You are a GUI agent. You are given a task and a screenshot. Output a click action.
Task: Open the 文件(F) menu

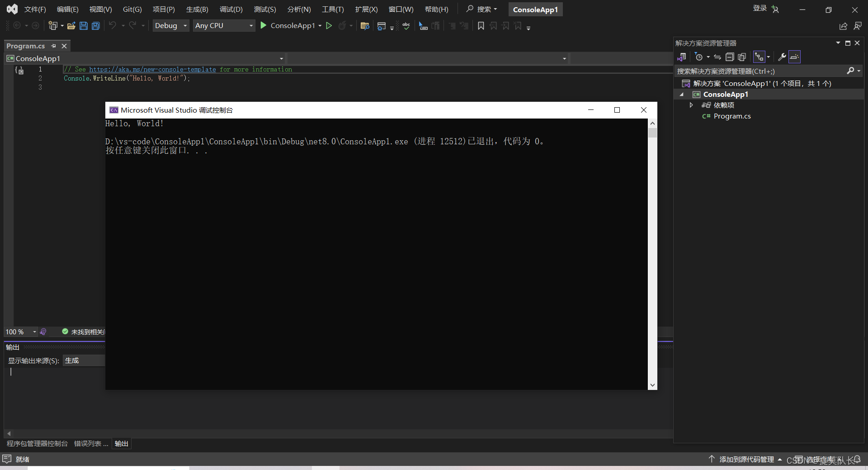pos(35,9)
